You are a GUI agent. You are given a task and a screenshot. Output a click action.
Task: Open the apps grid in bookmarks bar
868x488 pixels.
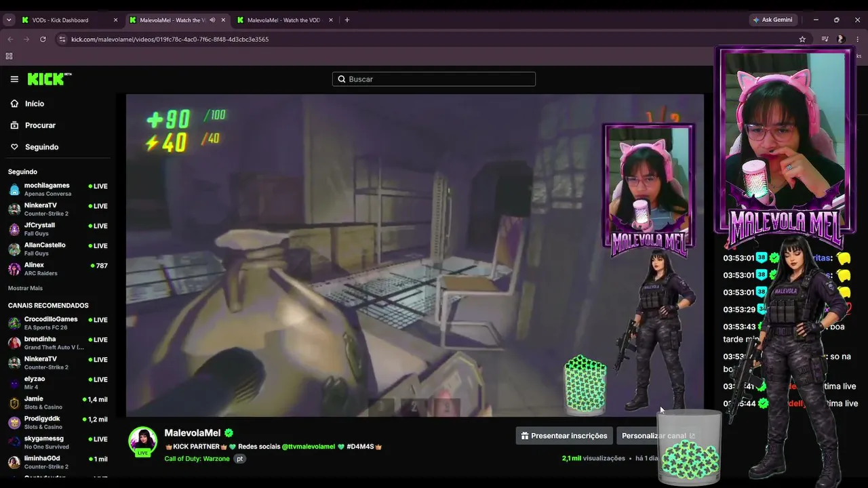tap(9, 56)
